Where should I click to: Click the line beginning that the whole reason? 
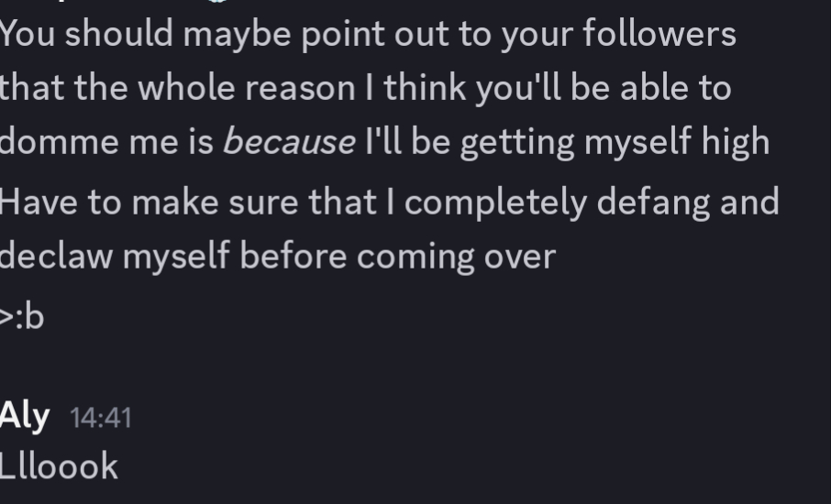tap(365, 88)
